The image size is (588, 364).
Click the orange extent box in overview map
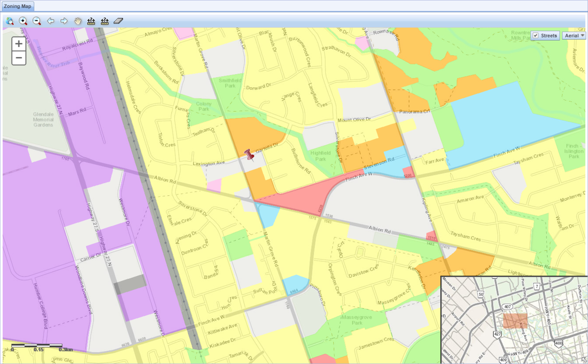tap(514, 320)
